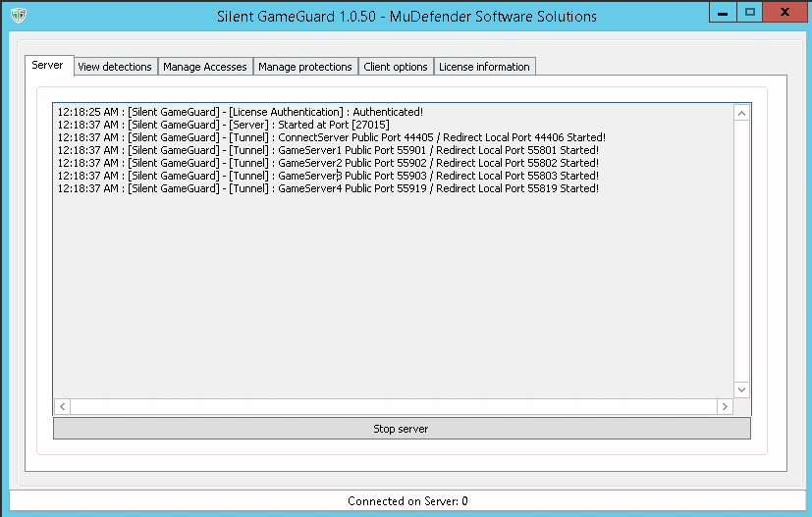
Task: Click the log's scroll up arrow
Action: point(741,114)
